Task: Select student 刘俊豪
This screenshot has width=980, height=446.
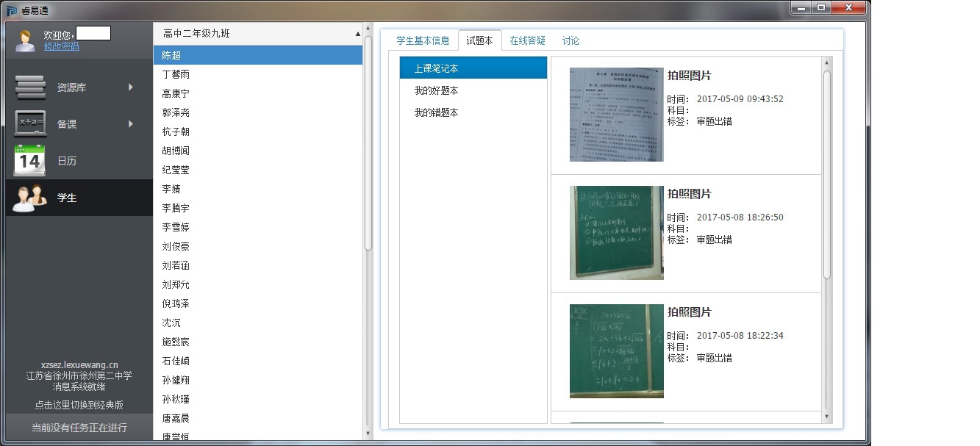Action: (258, 246)
